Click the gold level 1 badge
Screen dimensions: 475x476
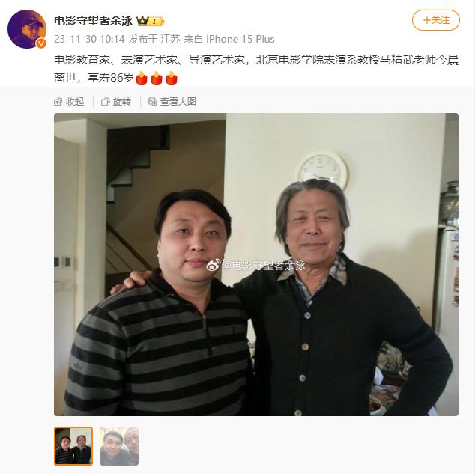156,21
